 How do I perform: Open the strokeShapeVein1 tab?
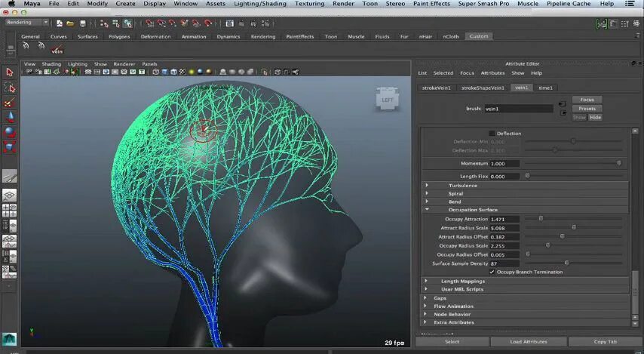tap(483, 88)
